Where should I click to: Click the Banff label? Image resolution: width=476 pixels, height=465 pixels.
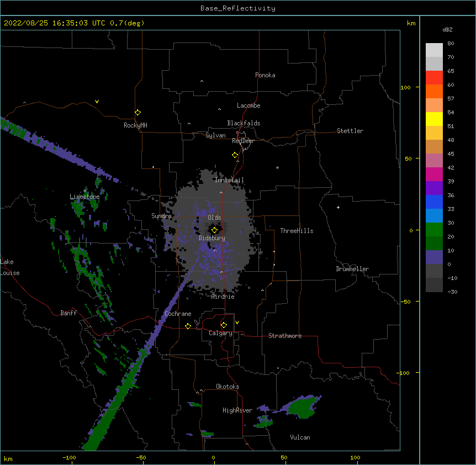(68, 313)
